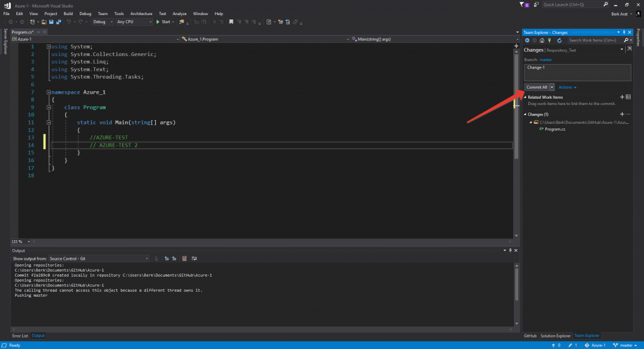The image size is (644, 349).
Task: Click the Redo arrow in the toolbar
Action: 80,22
